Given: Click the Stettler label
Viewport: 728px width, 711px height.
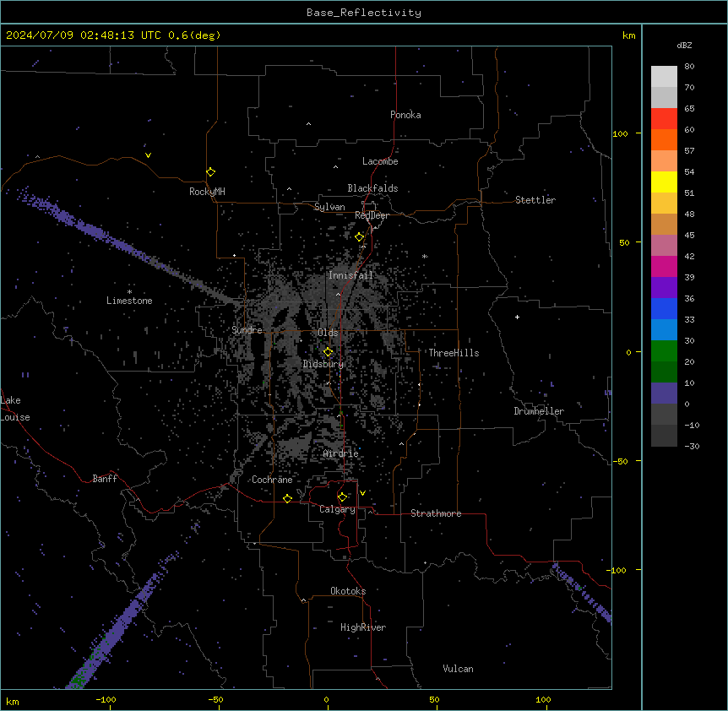Looking at the screenshot, I should point(535,200).
